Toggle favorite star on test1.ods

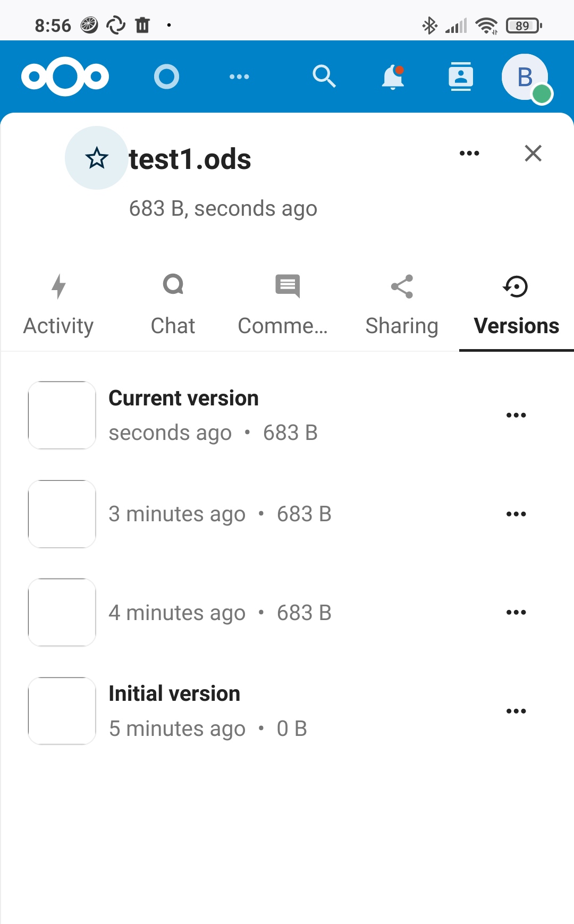(x=96, y=158)
